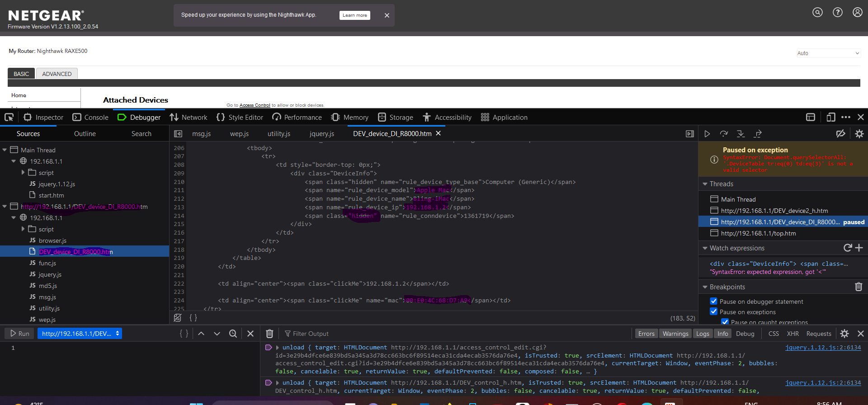
Task: Collapse the Threads section
Action: point(704,184)
